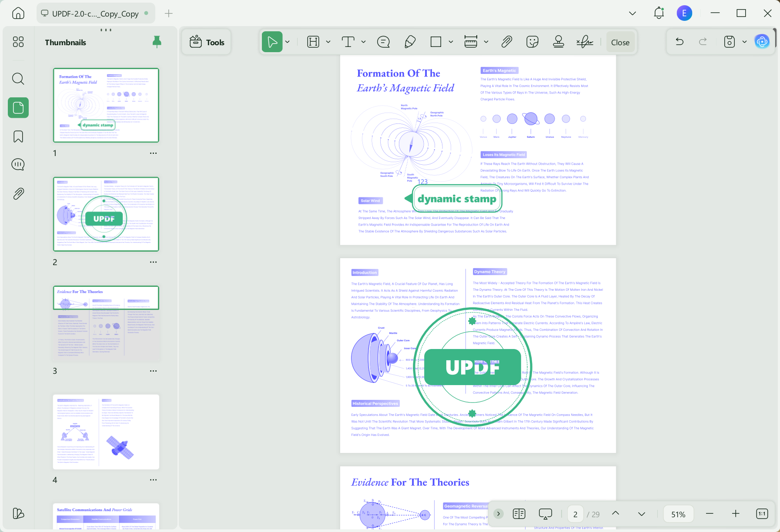Open the user account avatar E
780x532 pixels.
click(684, 13)
